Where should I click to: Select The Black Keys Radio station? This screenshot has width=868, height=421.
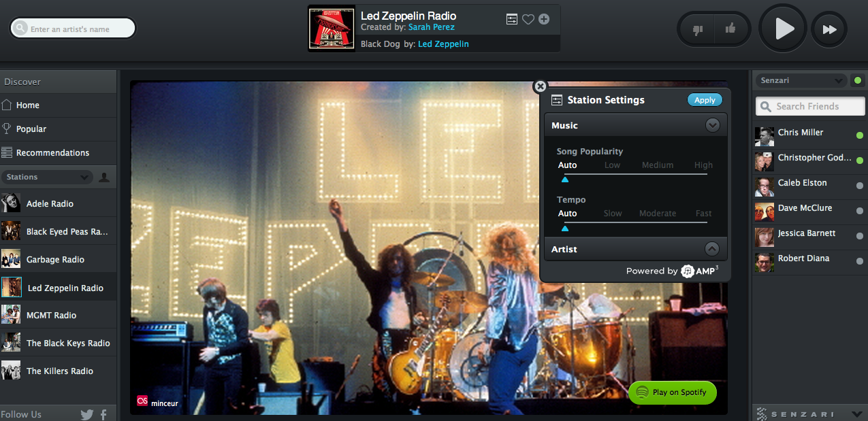[59, 343]
